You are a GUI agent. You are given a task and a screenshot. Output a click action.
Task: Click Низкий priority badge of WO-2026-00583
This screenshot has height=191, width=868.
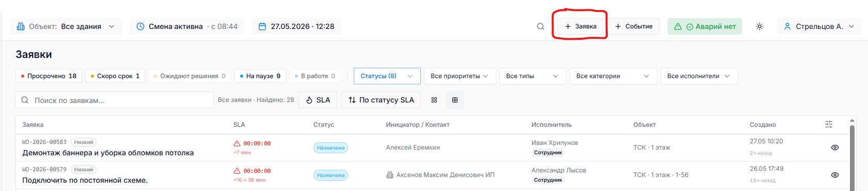(84, 142)
